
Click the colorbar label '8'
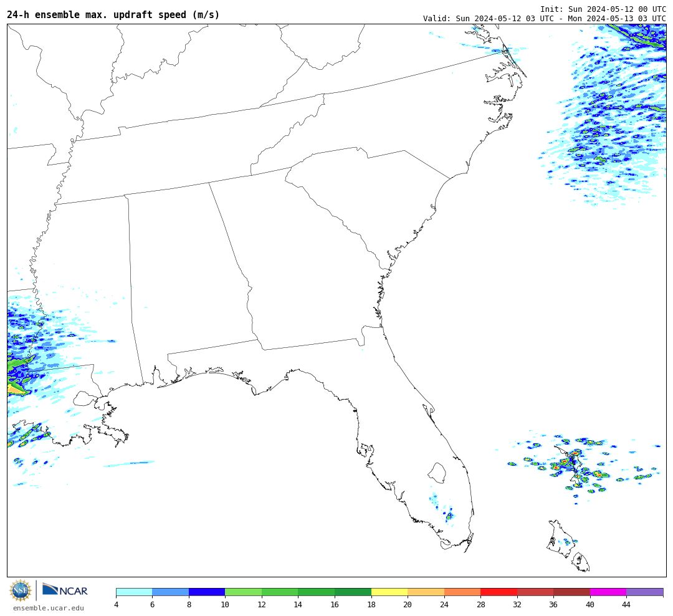(189, 604)
